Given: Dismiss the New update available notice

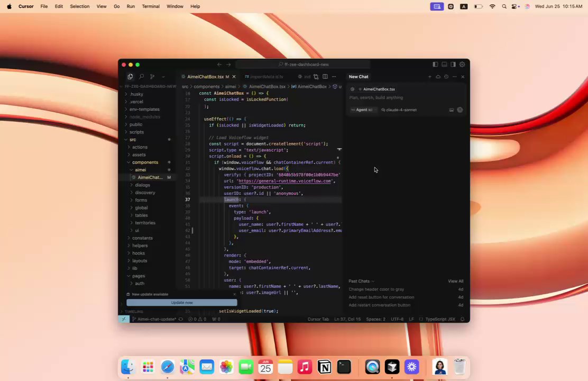Looking at the screenshot, I should point(234,294).
